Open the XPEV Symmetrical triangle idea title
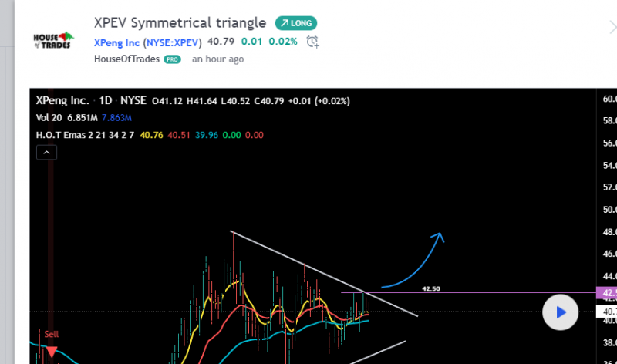Image resolution: width=617 pixels, height=364 pixels. (180, 23)
